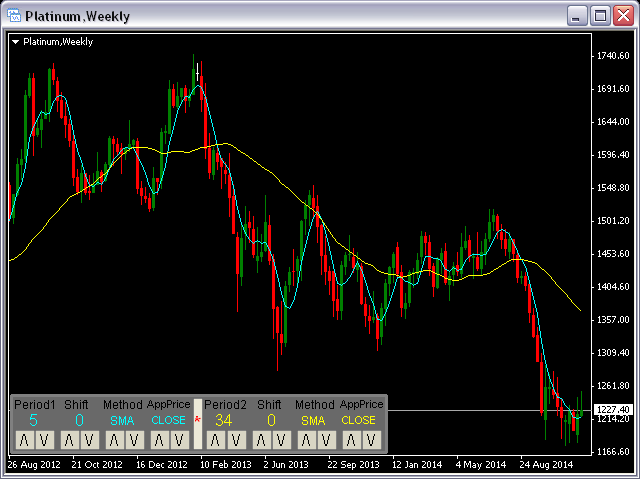
Task: Click the red asterisk panel divider
Action: [197, 420]
